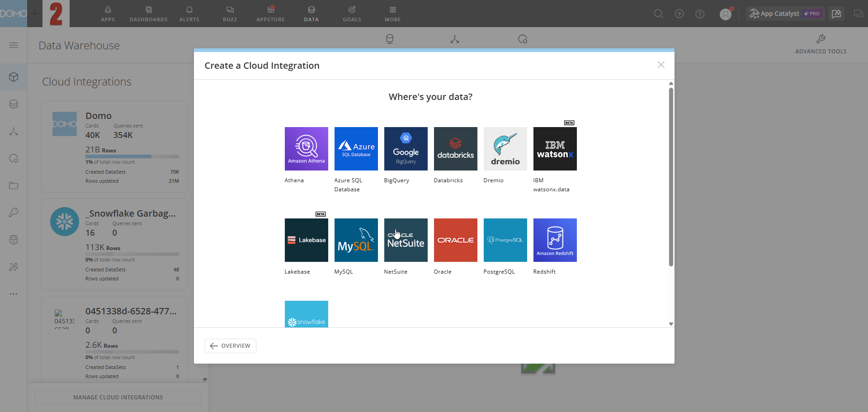The height and width of the screenshot is (412, 868).
Task: Pick the Lakebase beta tile
Action: coord(306,240)
